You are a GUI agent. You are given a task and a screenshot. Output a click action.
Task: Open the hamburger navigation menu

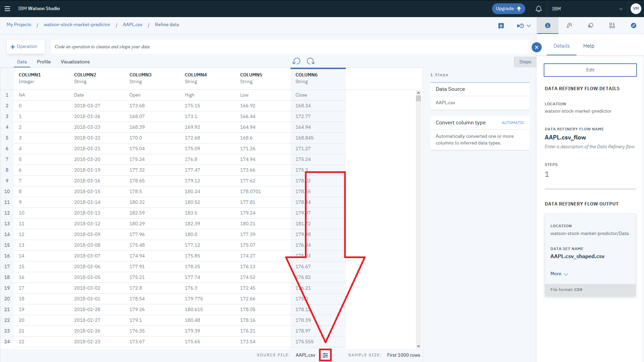[x=7, y=9]
